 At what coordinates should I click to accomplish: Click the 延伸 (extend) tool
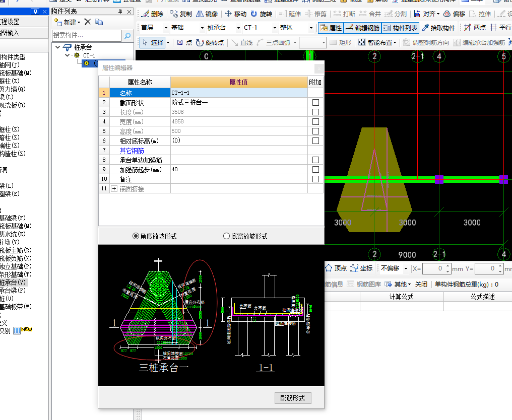pos(290,14)
